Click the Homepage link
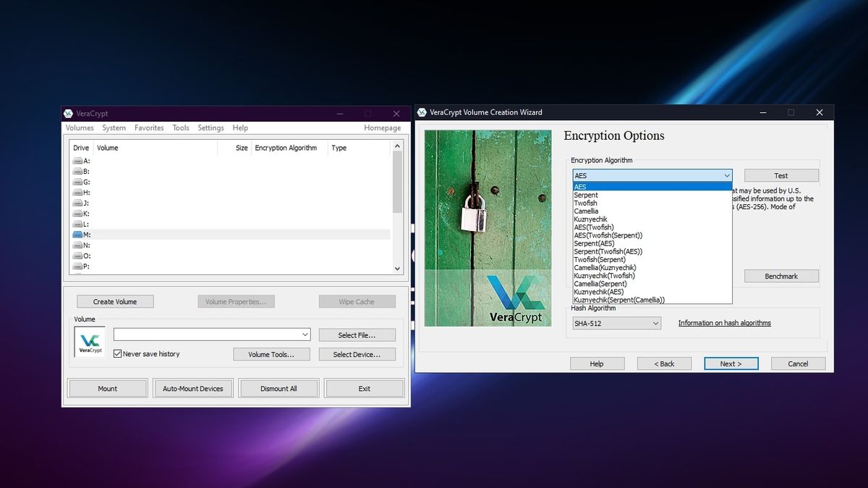The image size is (868, 488). coord(382,127)
